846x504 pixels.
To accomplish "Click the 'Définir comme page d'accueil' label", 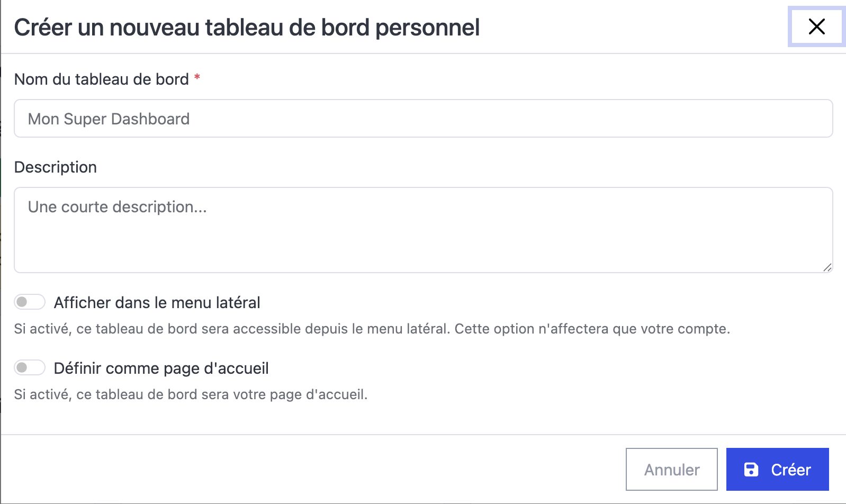I will pos(161,368).
